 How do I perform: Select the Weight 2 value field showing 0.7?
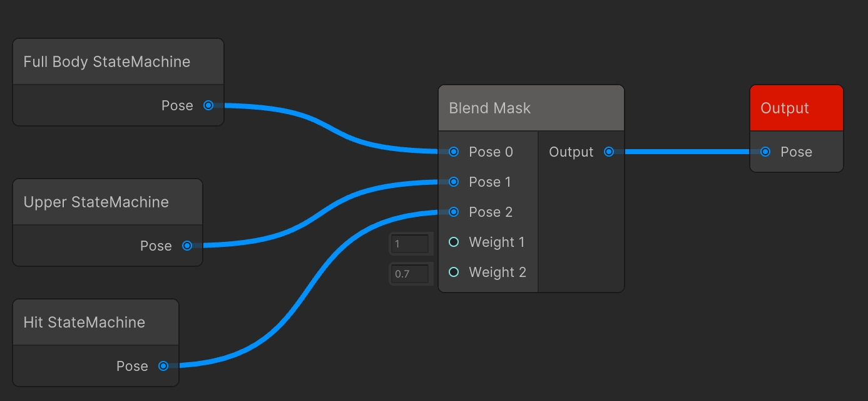tap(411, 274)
